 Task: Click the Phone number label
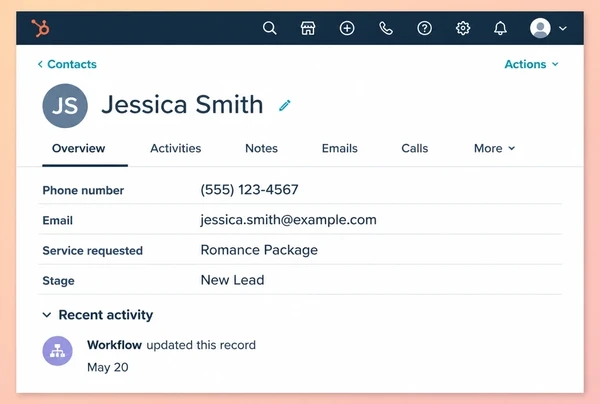coord(83,190)
